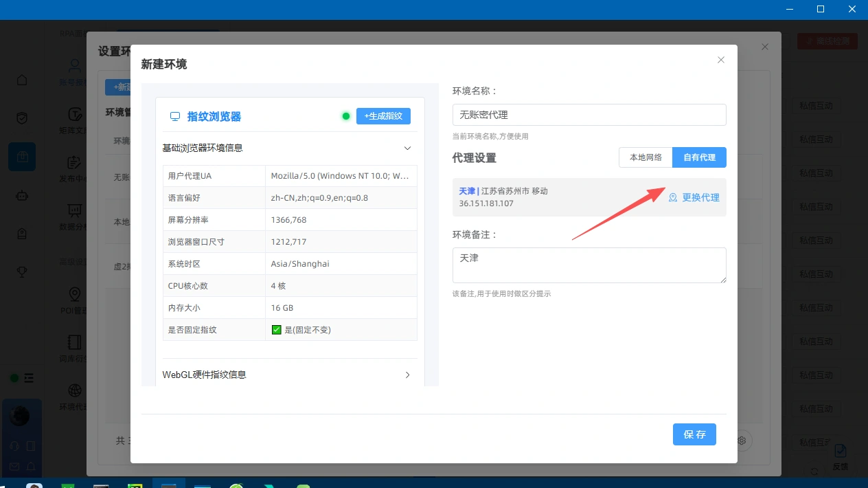Switch proxy setting to 本地网络
Image resolution: width=868 pixels, height=488 pixels.
[x=646, y=157]
